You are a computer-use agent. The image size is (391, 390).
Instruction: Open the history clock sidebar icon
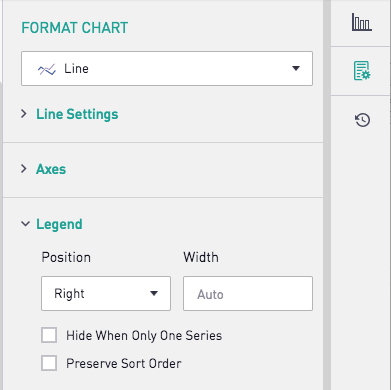click(362, 120)
